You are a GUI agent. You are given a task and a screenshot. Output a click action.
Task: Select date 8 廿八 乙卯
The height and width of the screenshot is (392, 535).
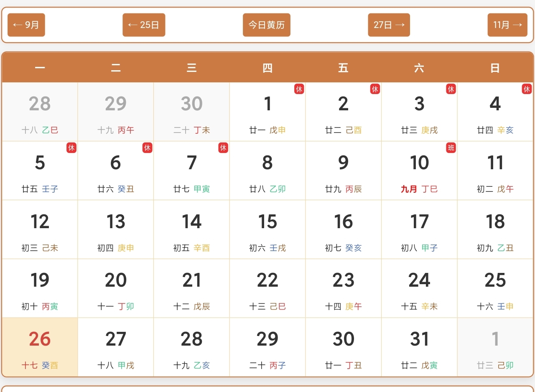(267, 171)
